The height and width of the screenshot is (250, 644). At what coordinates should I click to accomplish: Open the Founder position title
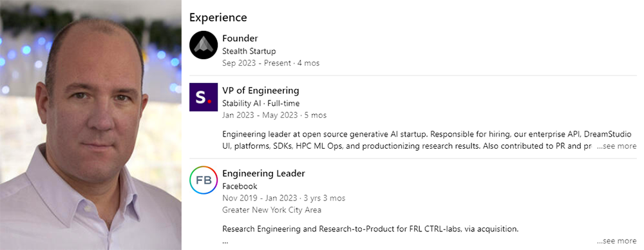(x=240, y=38)
